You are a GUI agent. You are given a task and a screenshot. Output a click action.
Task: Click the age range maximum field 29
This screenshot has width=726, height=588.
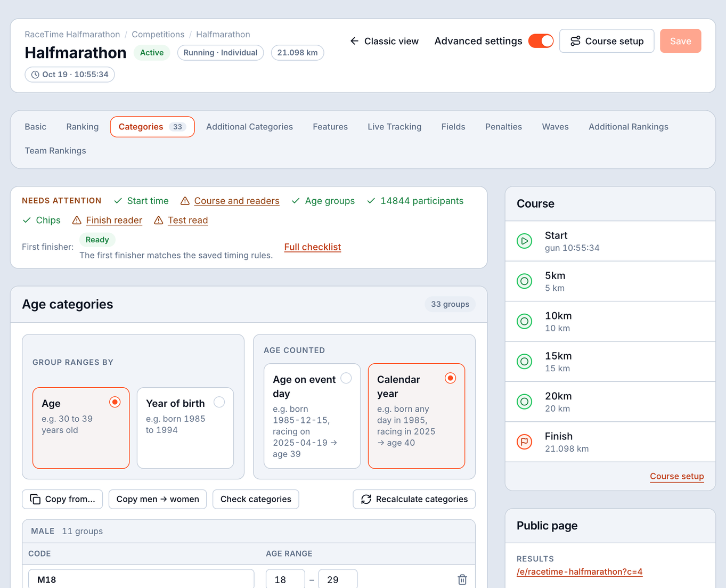click(338, 579)
